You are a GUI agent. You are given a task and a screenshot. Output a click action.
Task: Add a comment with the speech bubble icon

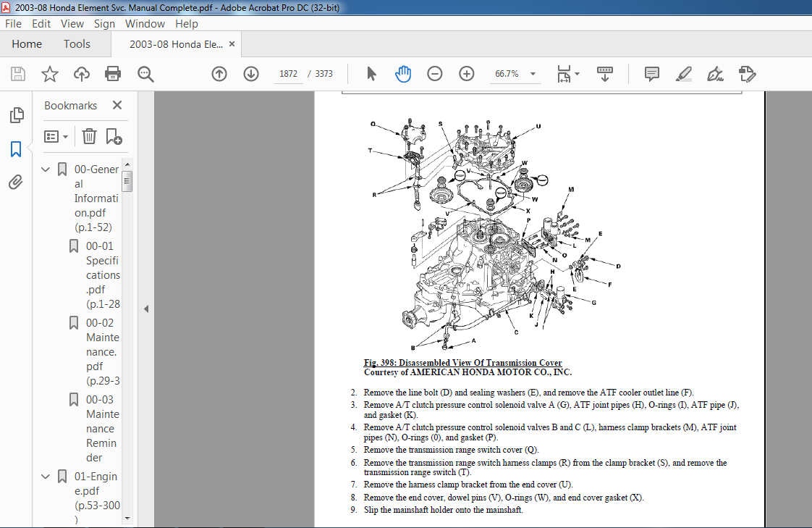652,74
